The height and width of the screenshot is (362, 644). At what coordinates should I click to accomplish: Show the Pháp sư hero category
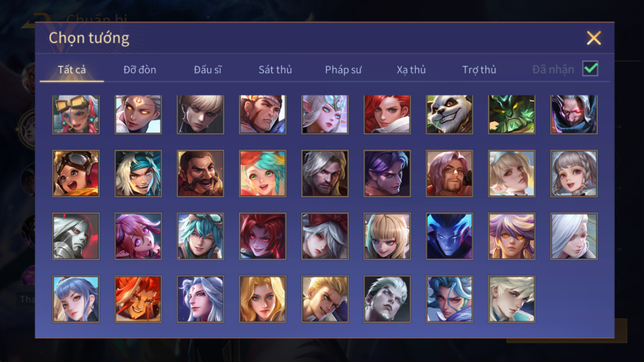(x=343, y=70)
